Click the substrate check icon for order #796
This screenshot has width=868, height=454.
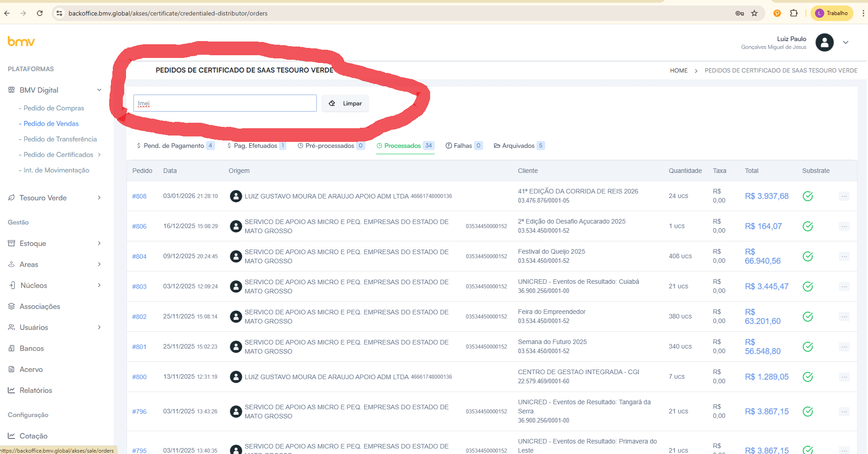[808, 412]
